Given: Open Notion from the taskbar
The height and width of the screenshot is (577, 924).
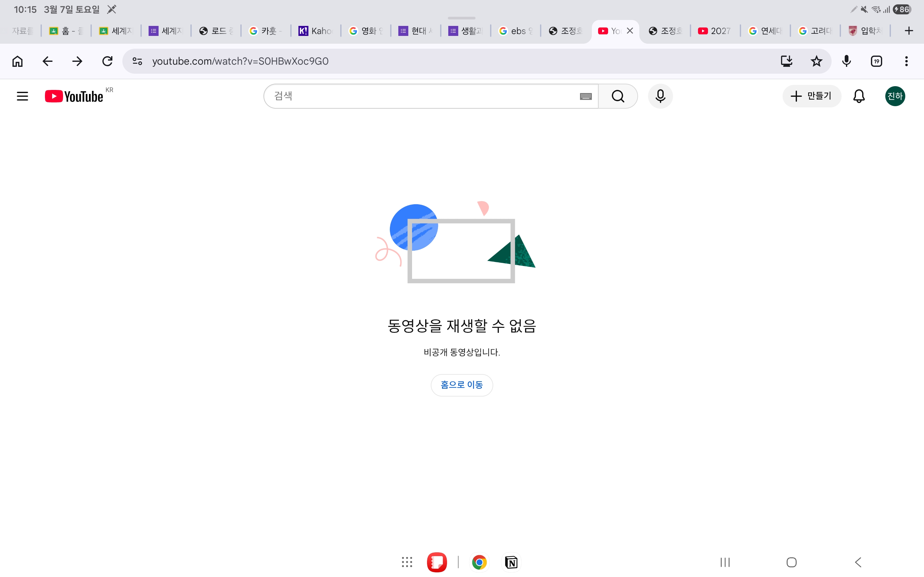Looking at the screenshot, I should 511,562.
